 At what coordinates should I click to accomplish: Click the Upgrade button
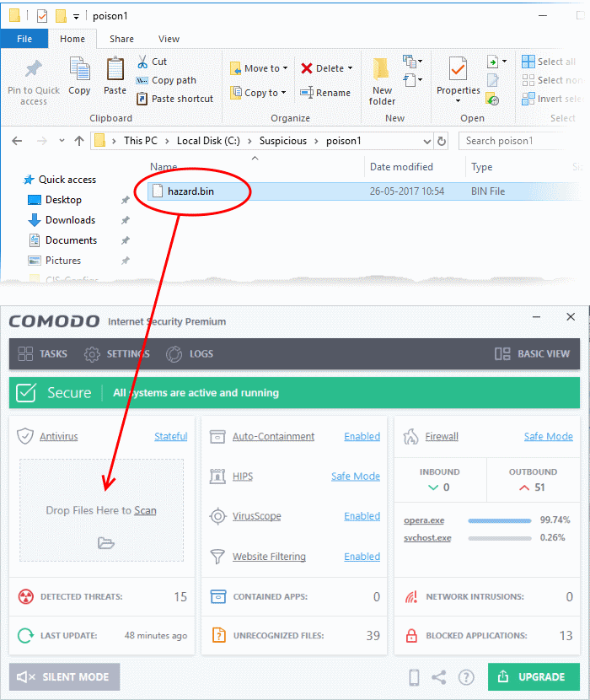pyautogui.click(x=534, y=676)
